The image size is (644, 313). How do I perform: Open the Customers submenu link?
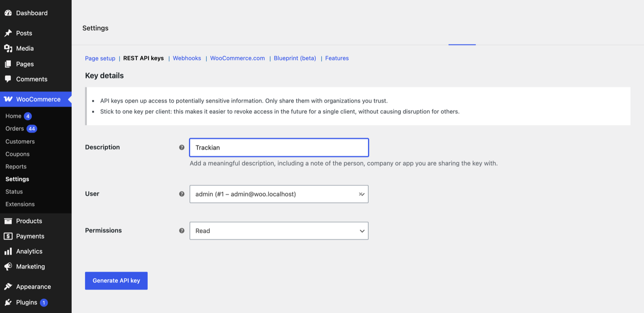[x=20, y=141]
